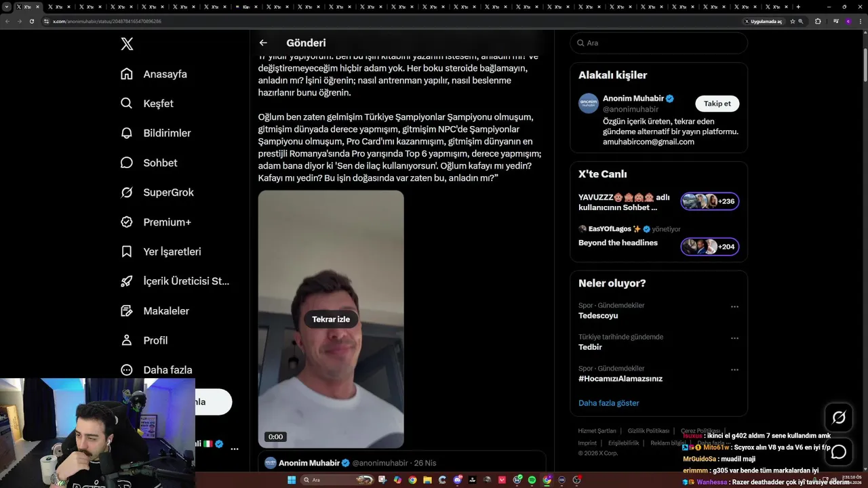Click the browser address bar URL
The image size is (868, 488).
tap(107, 21)
